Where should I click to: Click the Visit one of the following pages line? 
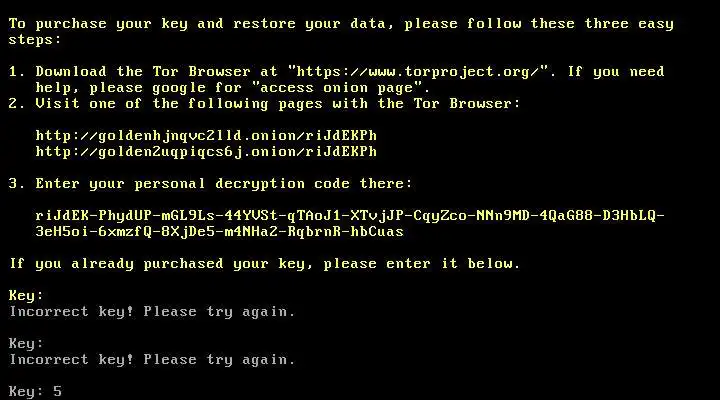click(x=264, y=104)
